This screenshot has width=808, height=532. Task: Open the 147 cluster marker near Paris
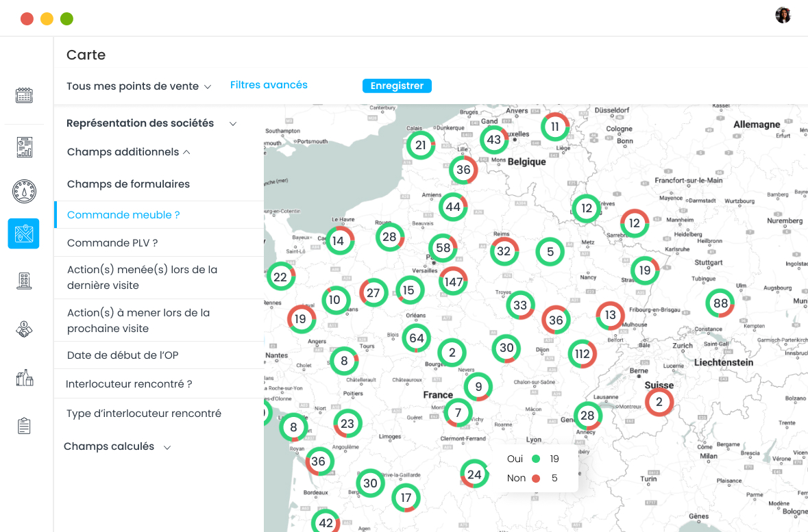[x=453, y=281]
